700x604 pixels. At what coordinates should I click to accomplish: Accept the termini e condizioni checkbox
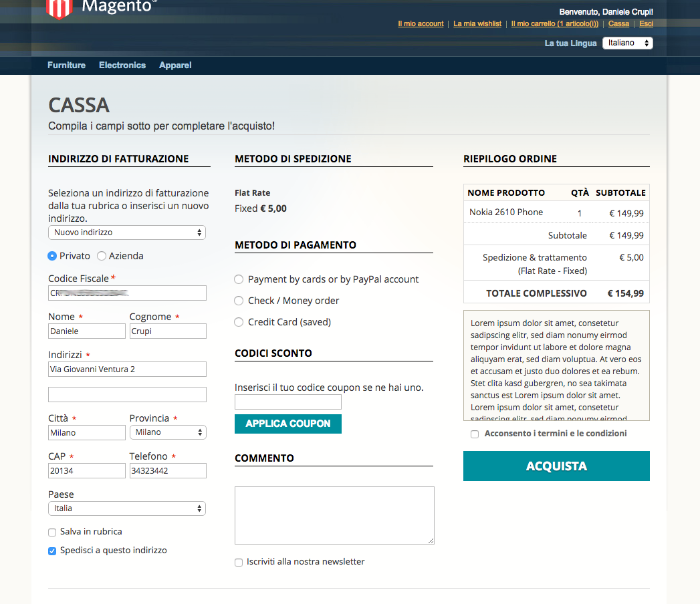coord(475,434)
